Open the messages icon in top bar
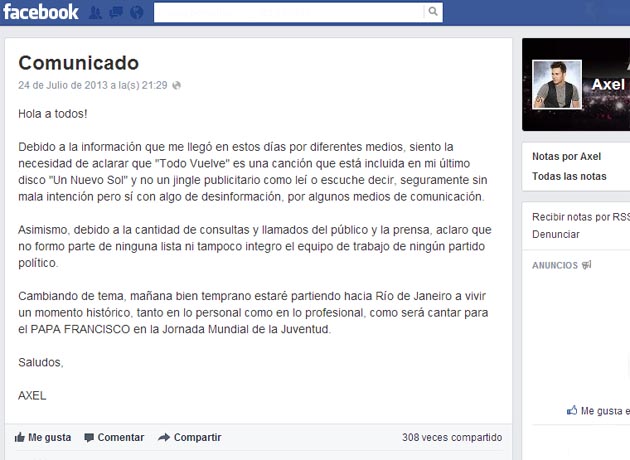The height and width of the screenshot is (460, 630). point(116,13)
